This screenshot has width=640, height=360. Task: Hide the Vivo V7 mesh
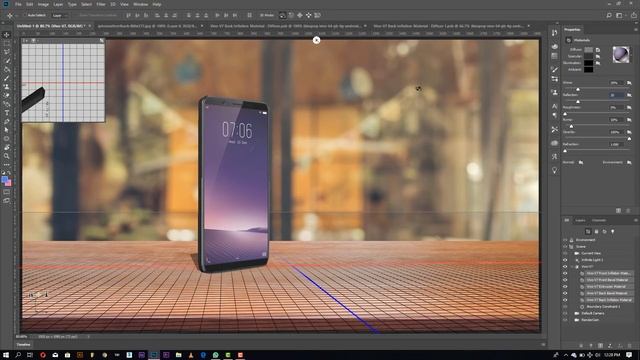[565, 267]
